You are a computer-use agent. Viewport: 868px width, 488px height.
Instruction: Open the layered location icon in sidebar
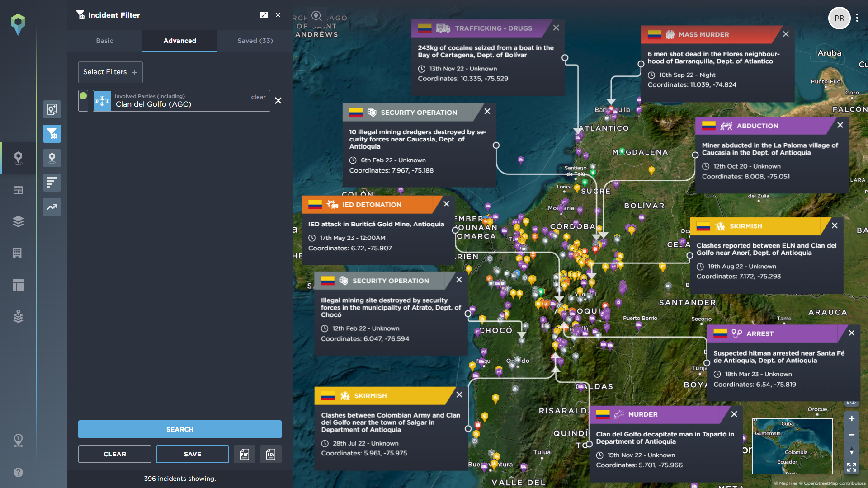pos(18,316)
